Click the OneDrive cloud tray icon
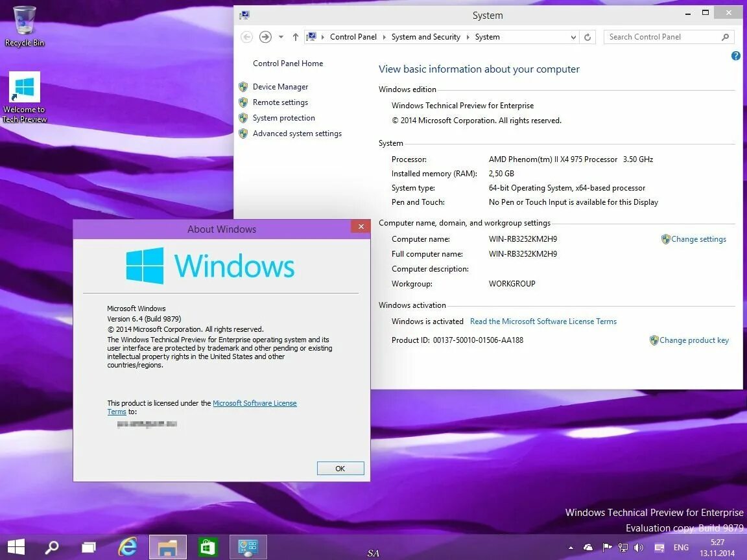This screenshot has width=747, height=560. click(x=588, y=548)
